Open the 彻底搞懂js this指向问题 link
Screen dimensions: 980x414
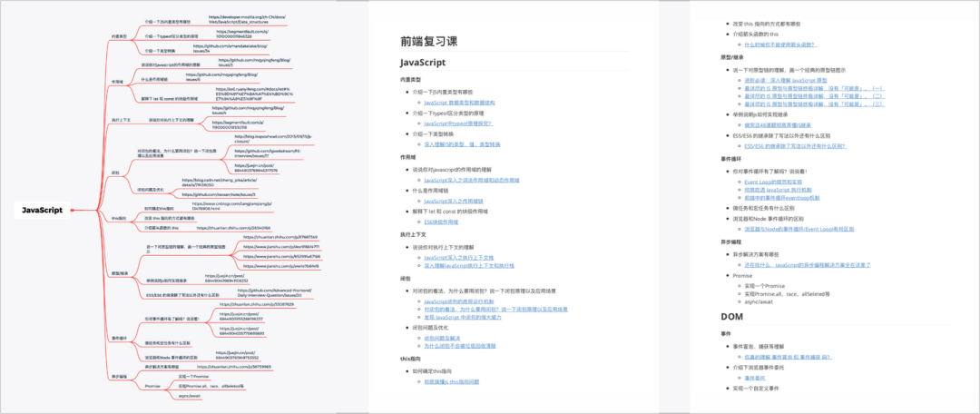451,381
